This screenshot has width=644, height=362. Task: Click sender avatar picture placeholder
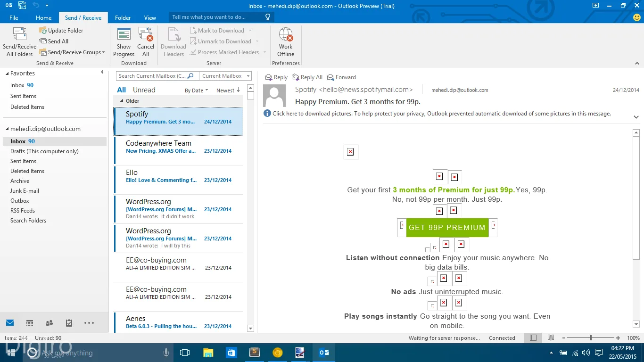(274, 96)
